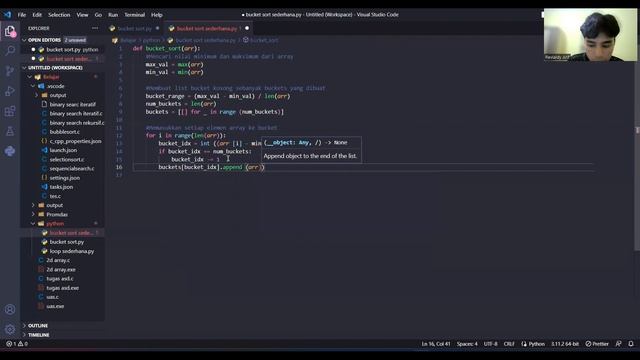The width and height of the screenshot is (640, 360).
Task: Open the Run and Debug view
Action: pyautogui.click(x=10, y=91)
